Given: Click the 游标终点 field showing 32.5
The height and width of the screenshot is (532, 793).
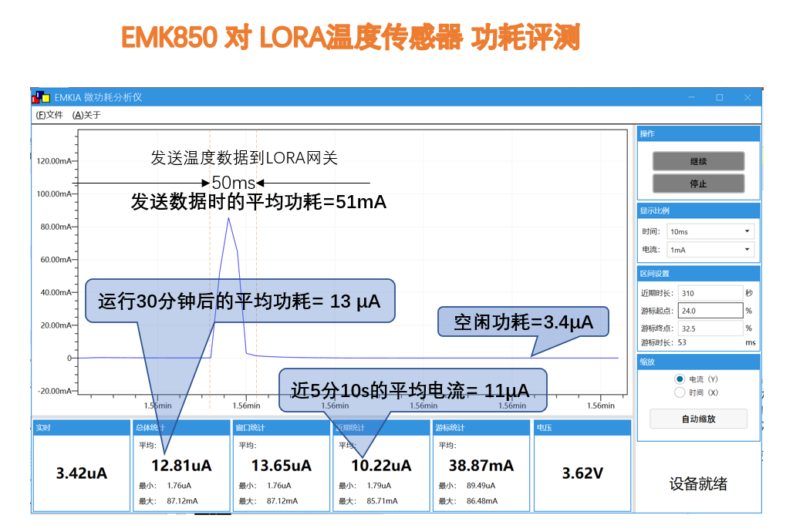Looking at the screenshot, I should pyautogui.click(x=710, y=328).
